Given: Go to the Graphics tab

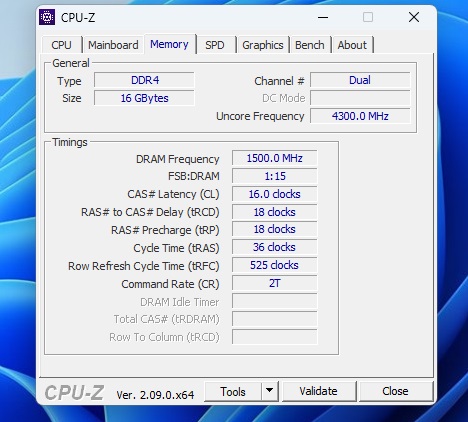Looking at the screenshot, I should (263, 45).
